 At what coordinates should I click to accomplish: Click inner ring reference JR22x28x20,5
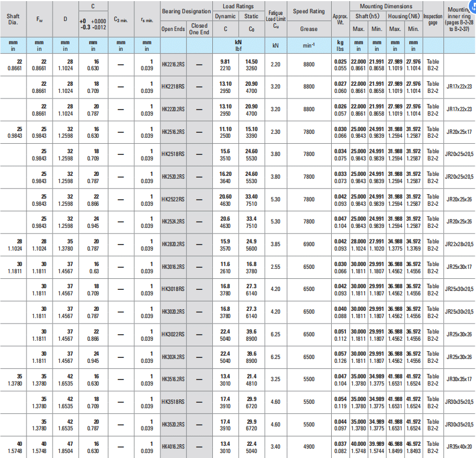(x=459, y=244)
